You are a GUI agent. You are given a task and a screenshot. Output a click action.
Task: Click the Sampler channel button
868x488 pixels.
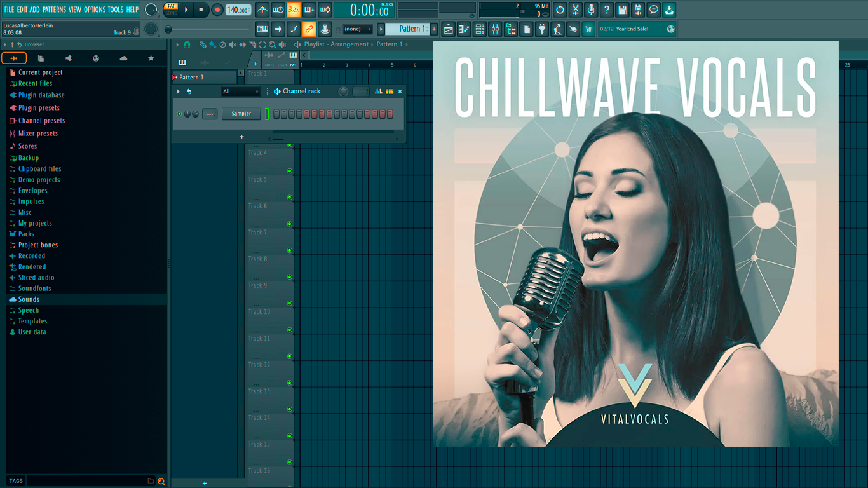pyautogui.click(x=241, y=114)
